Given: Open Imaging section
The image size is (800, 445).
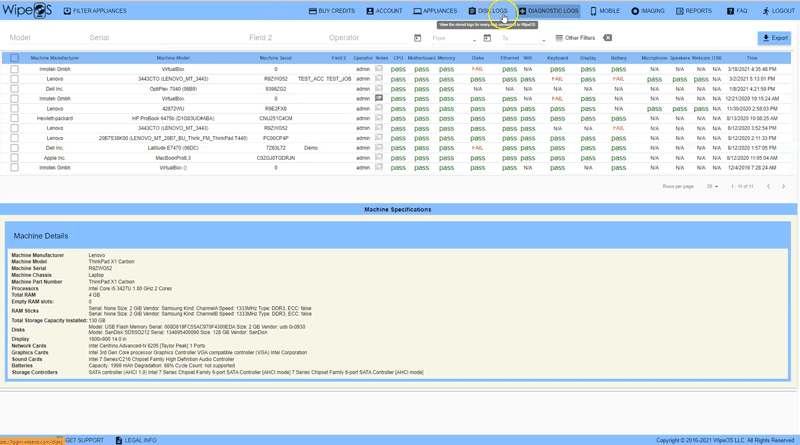Looking at the screenshot, I should pyautogui.click(x=648, y=11).
